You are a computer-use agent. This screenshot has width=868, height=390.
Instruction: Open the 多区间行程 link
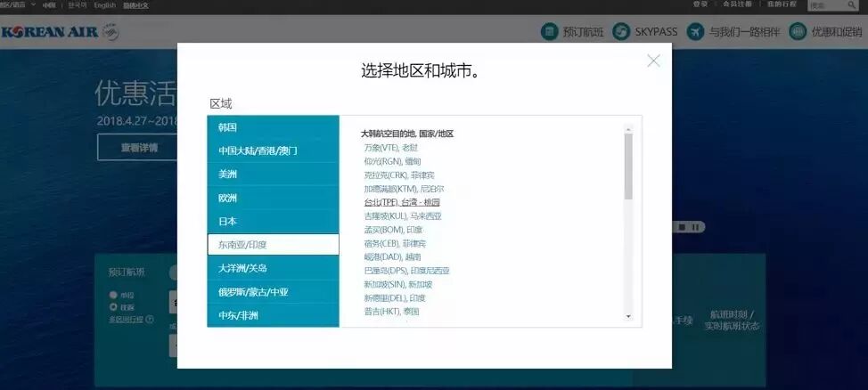(127, 319)
